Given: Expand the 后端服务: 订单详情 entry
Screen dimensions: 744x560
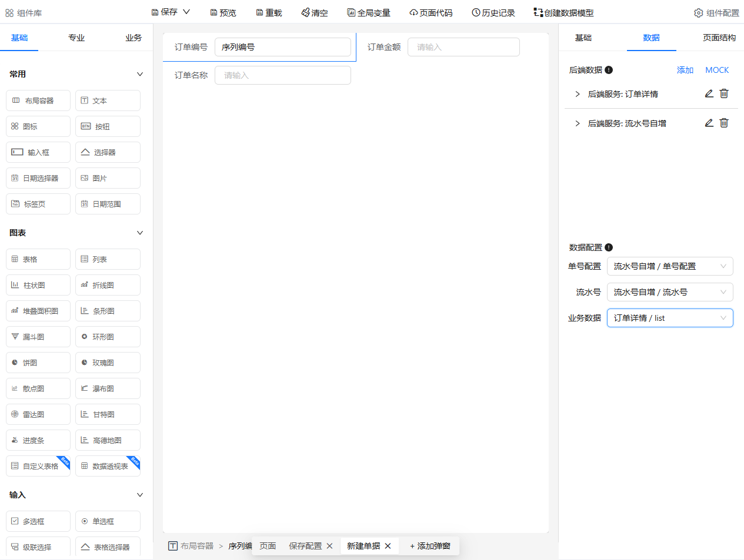Looking at the screenshot, I should tap(577, 93).
